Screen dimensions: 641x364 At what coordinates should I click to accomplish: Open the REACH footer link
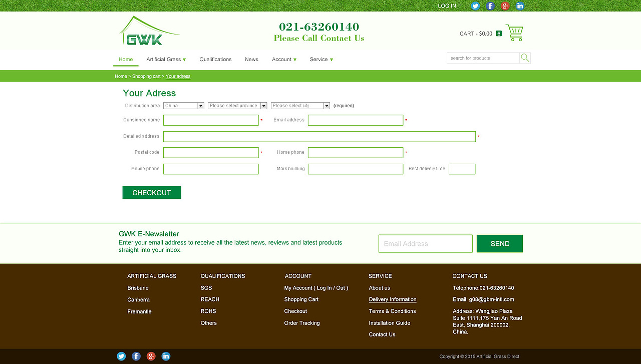tap(210, 299)
